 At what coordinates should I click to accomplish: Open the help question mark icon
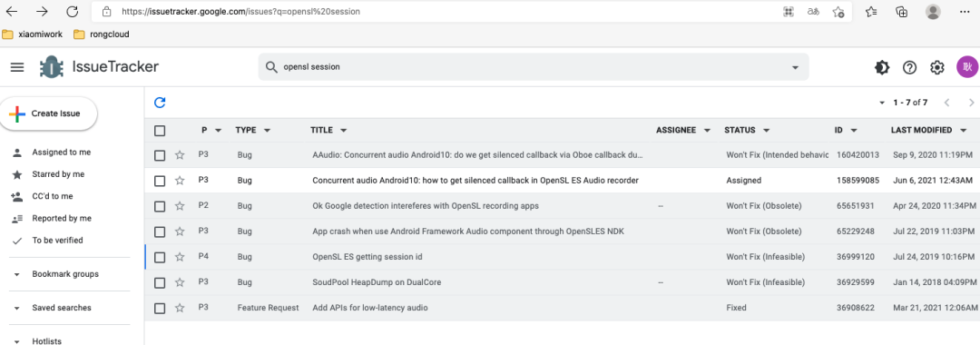909,67
